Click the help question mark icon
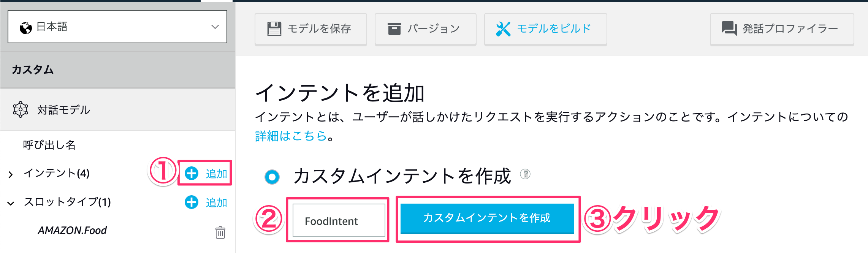This screenshot has height=253, width=868. coord(525,174)
